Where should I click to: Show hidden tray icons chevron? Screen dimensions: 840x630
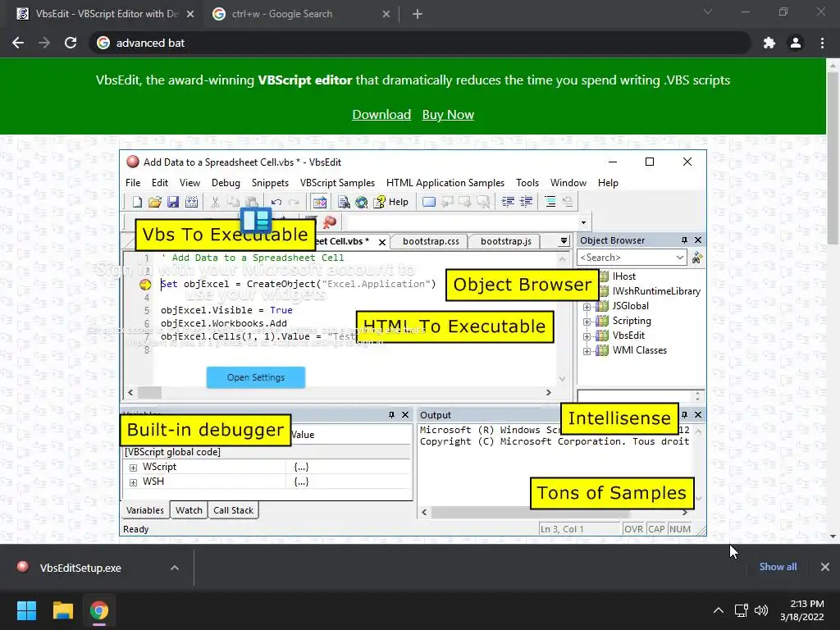719,610
